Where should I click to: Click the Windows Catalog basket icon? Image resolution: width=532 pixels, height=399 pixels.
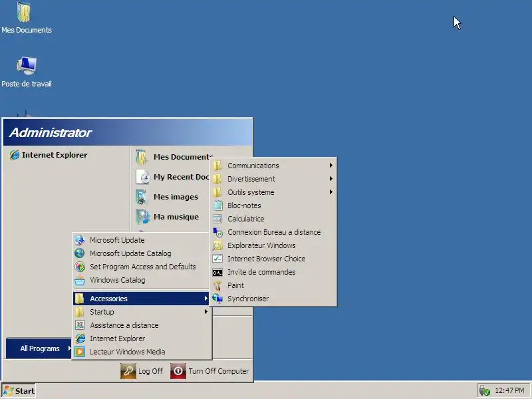coord(80,280)
